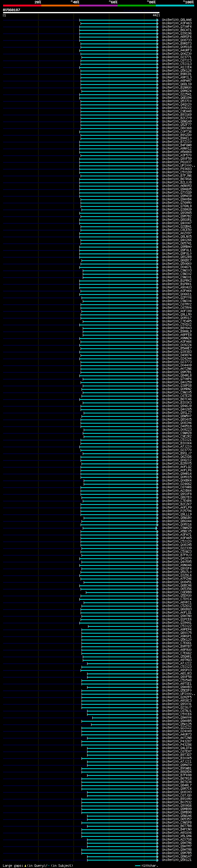
Task: Select the UniRef100_Q4QX20 label
Action: (x=176, y=104)
